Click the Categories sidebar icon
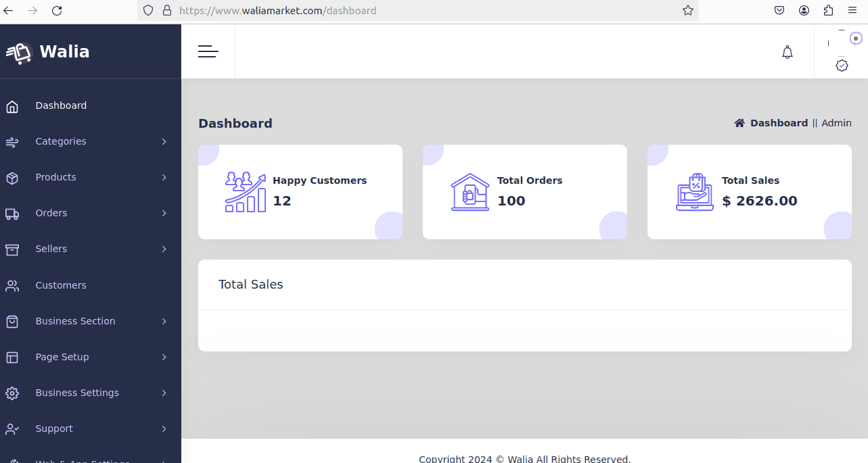Viewport: 868px width, 463px height. pos(12,142)
